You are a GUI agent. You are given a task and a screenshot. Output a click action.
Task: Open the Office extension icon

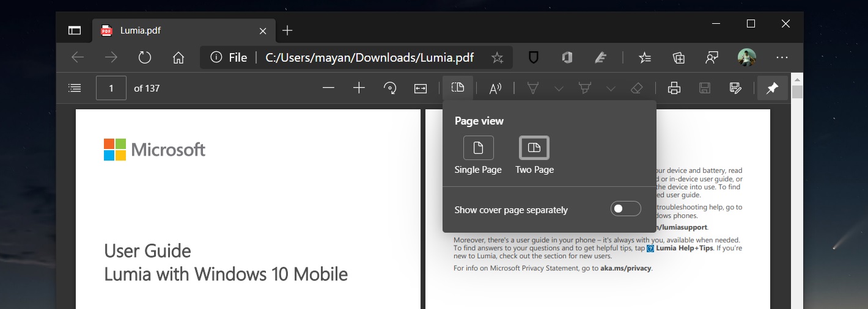tap(567, 57)
